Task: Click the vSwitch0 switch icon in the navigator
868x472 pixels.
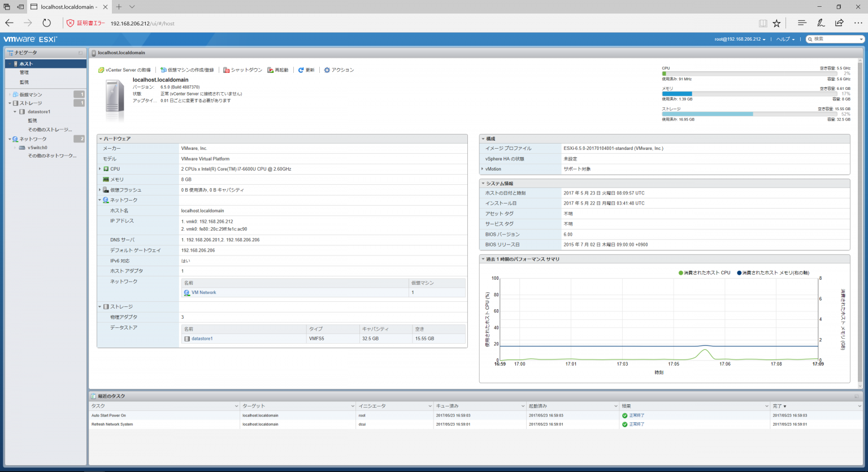Action: click(21, 147)
